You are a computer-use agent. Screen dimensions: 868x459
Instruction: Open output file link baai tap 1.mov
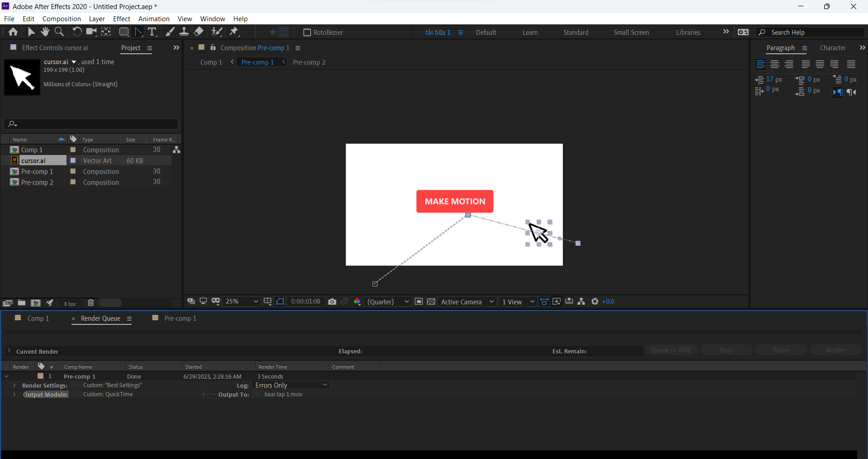(x=283, y=394)
